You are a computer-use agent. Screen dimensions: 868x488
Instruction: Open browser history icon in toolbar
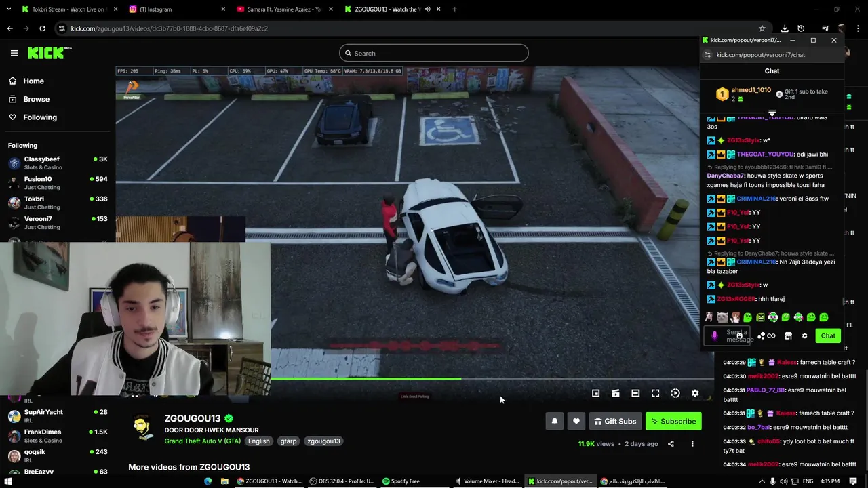[801, 28]
